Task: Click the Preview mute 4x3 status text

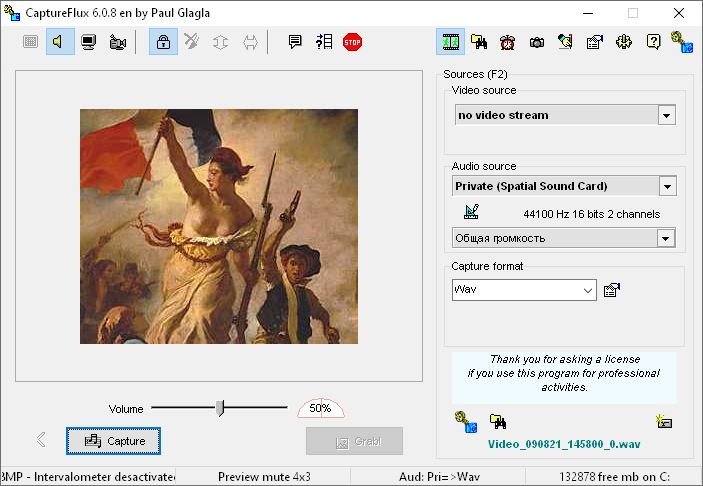Action: coord(264,477)
